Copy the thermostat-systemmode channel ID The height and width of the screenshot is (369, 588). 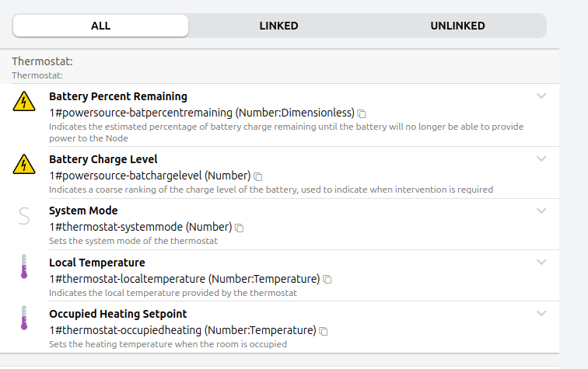240,228
